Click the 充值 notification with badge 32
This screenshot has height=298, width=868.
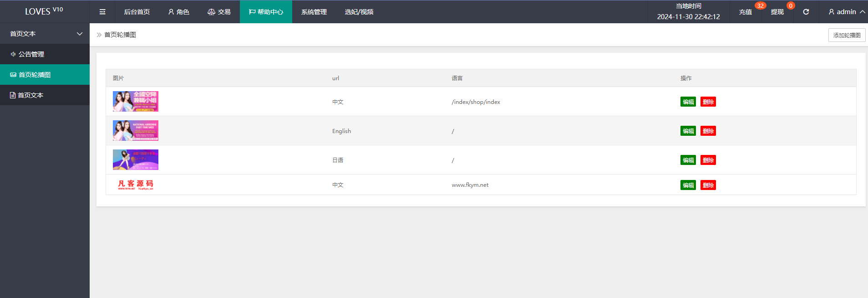point(746,12)
